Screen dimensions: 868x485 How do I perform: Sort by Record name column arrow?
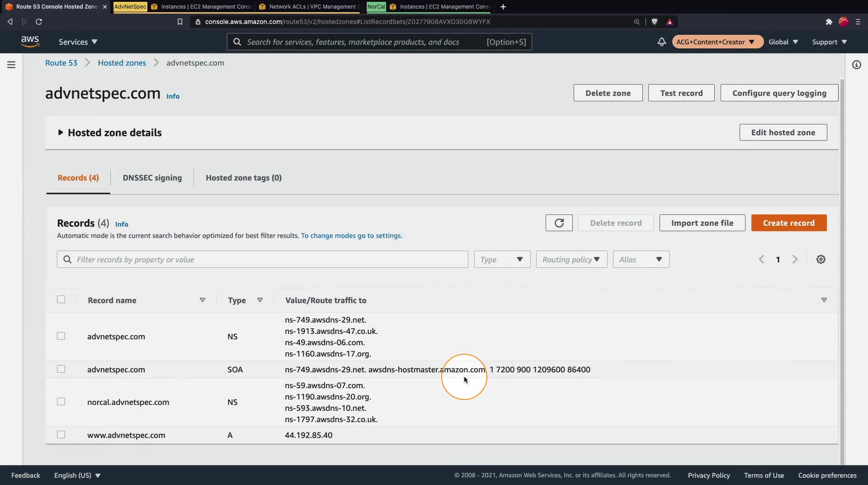pyautogui.click(x=203, y=300)
